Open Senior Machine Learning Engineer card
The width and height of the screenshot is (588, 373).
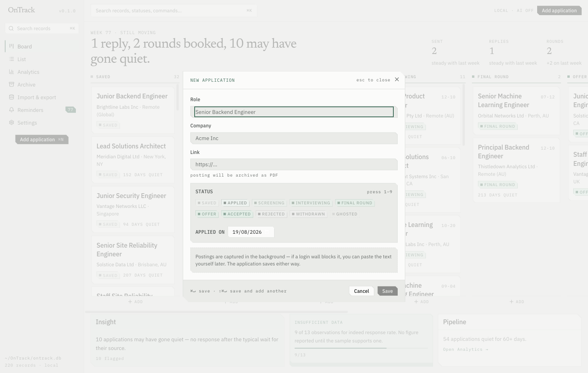(x=516, y=111)
